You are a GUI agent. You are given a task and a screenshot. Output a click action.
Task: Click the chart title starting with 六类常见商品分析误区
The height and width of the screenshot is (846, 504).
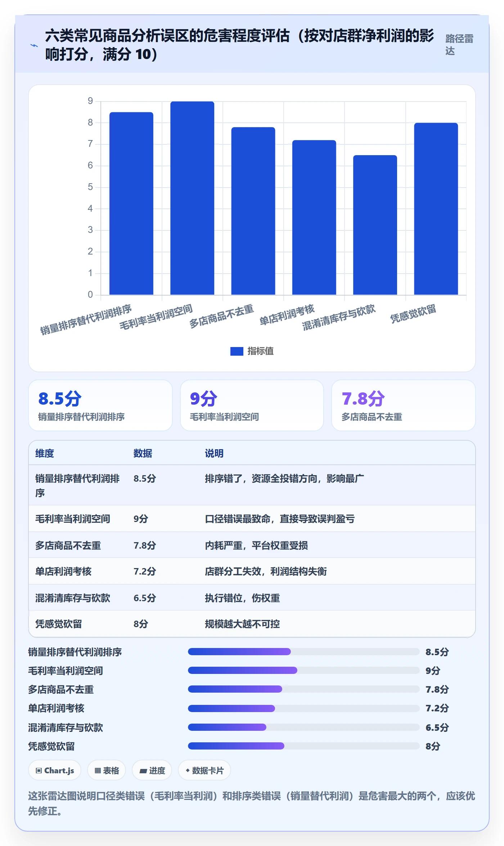pyautogui.click(x=239, y=45)
